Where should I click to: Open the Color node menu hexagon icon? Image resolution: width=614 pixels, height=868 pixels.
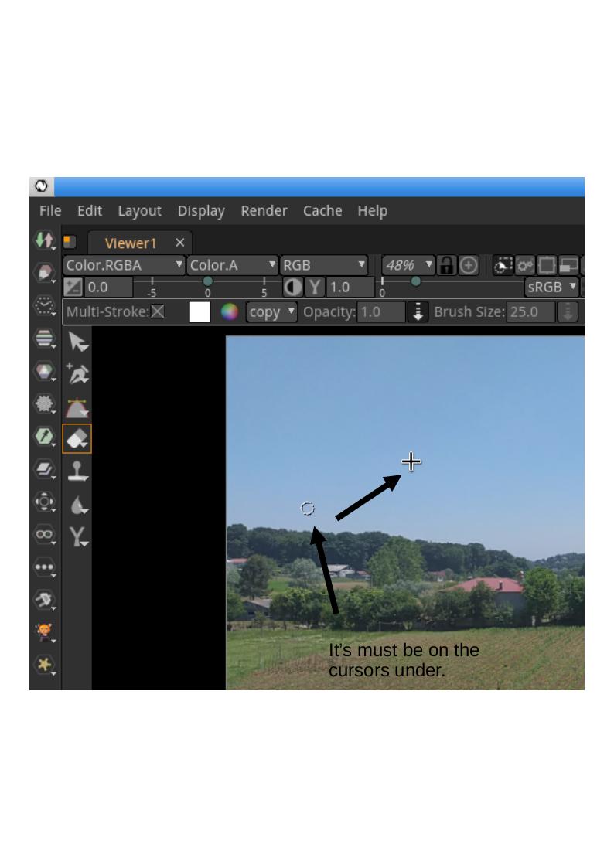[x=44, y=370]
